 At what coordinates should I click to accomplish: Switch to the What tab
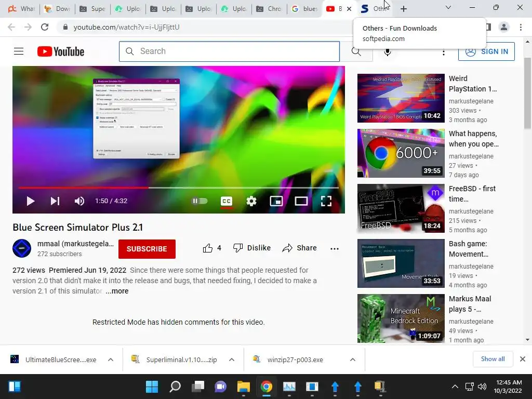21,9
